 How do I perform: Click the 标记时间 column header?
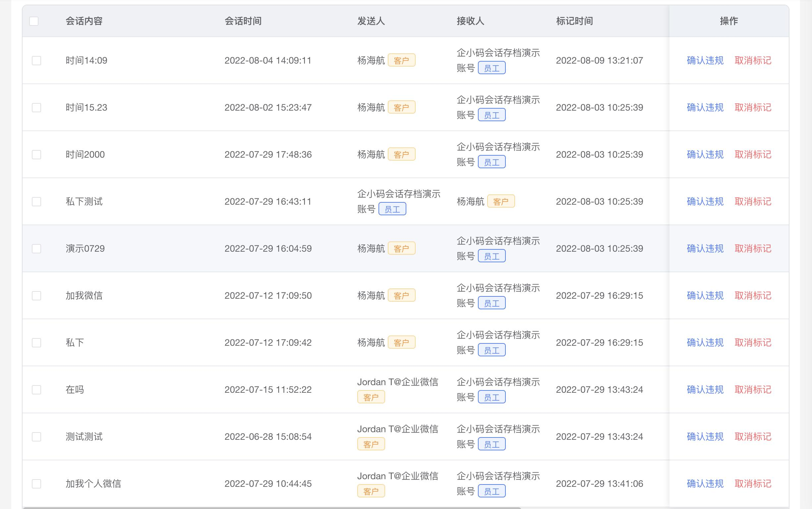(x=574, y=21)
